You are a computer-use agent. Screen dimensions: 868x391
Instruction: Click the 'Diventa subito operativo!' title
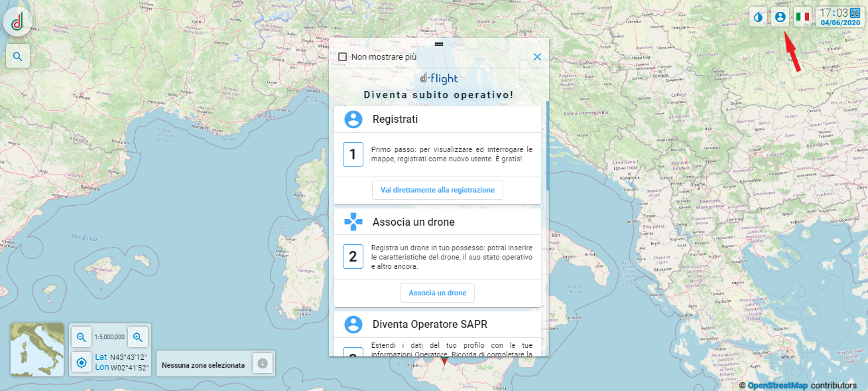tap(438, 94)
